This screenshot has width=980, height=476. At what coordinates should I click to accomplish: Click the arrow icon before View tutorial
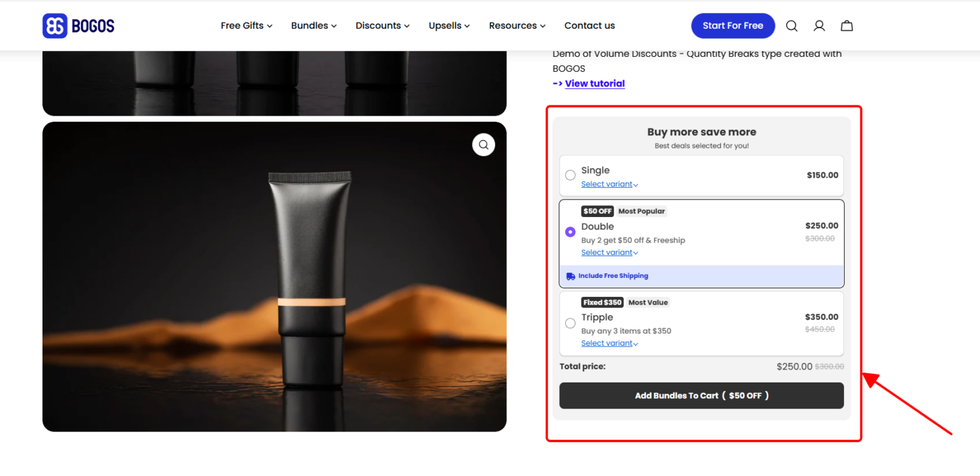pos(557,83)
